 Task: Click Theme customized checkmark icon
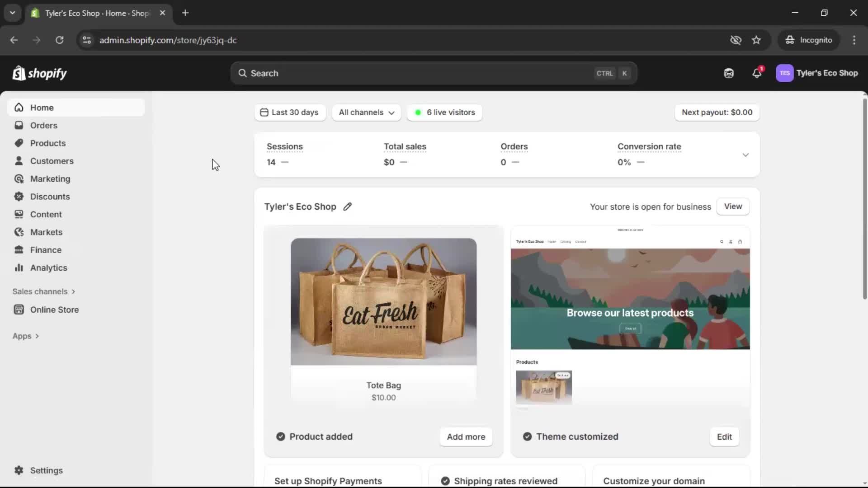[x=527, y=436]
